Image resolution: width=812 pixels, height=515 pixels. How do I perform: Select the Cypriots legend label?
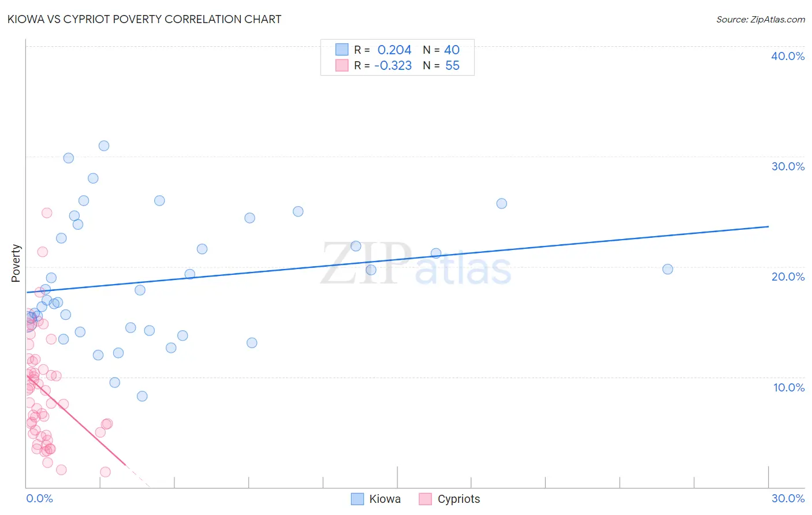tap(459, 499)
